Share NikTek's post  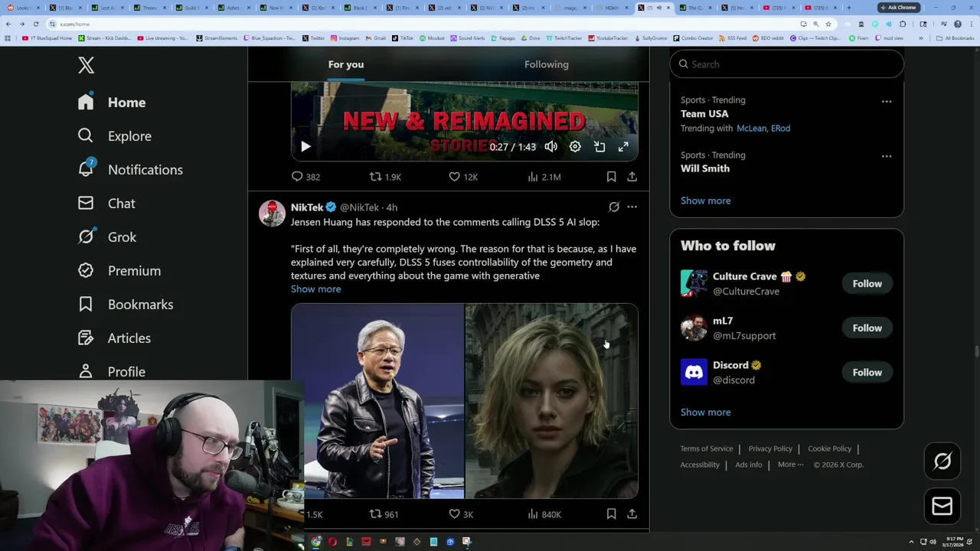pos(632,514)
